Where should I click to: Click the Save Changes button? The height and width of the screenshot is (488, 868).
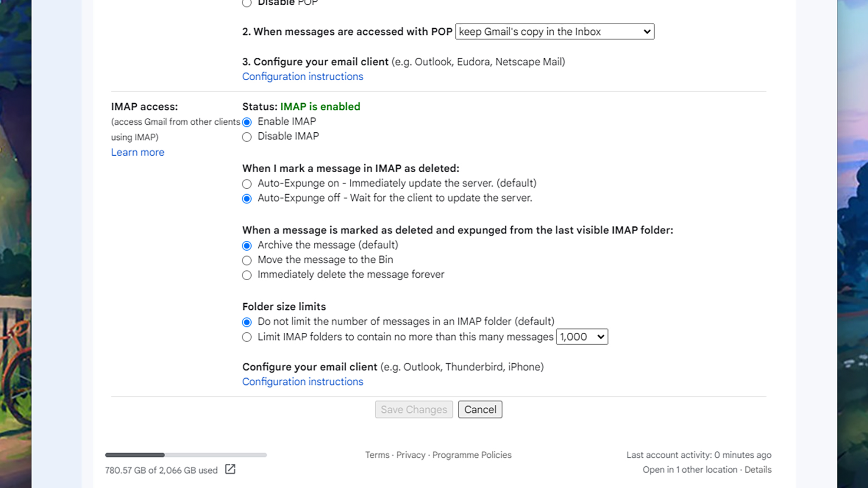coord(414,409)
